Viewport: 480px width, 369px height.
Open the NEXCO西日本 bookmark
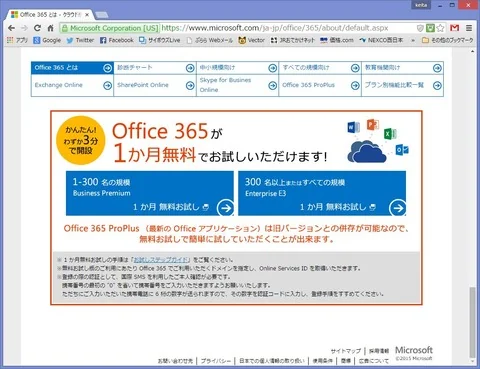coord(381,40)
